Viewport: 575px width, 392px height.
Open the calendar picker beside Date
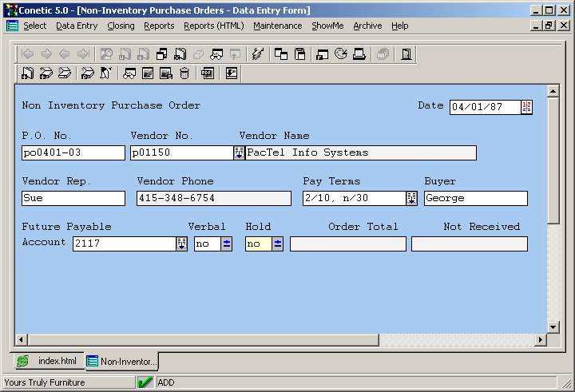526,107
